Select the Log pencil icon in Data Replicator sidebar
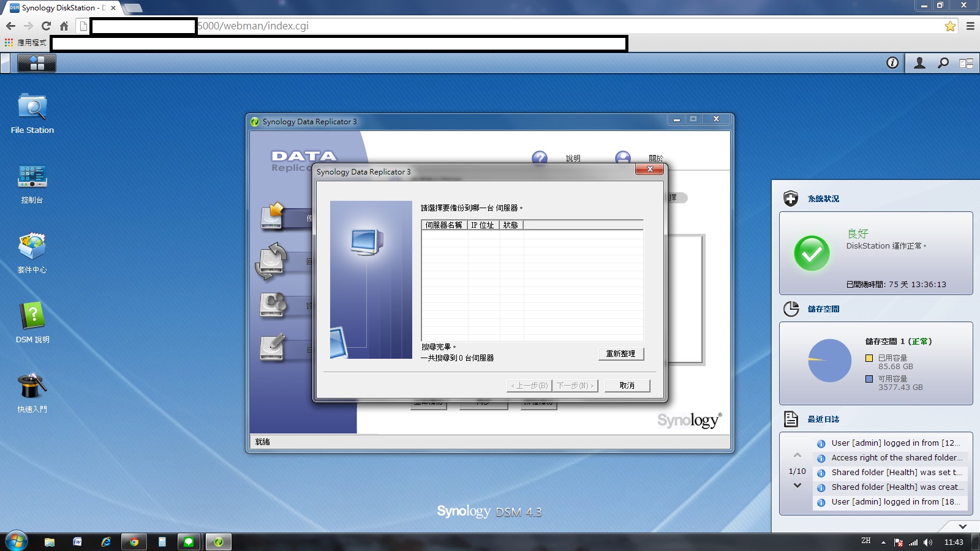 [273, 347]
